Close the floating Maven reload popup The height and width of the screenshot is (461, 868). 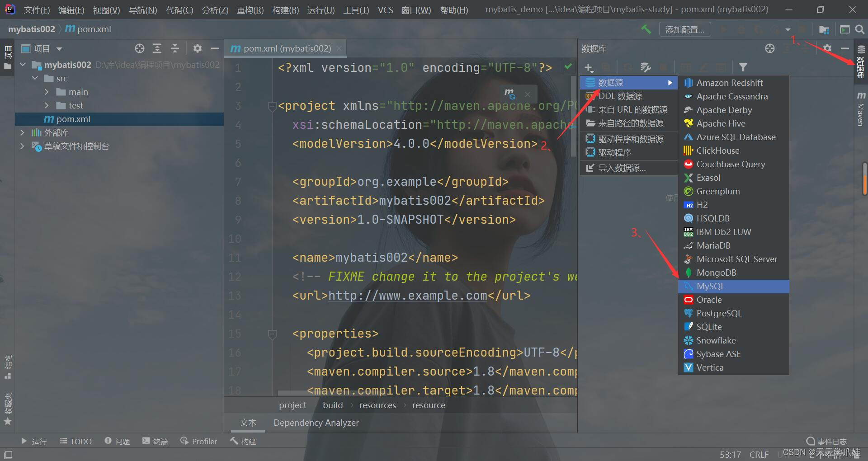pyautogui.click(x=527, y=94)
